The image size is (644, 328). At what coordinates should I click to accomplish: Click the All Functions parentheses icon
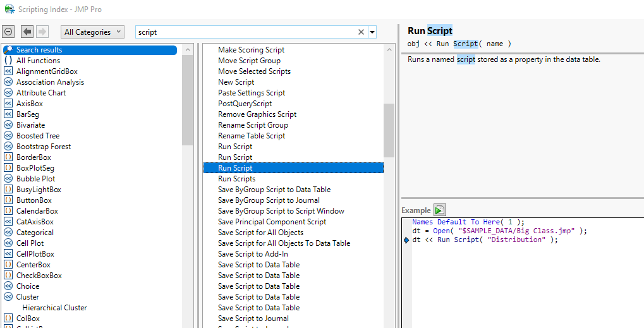[x=8, y=61]
